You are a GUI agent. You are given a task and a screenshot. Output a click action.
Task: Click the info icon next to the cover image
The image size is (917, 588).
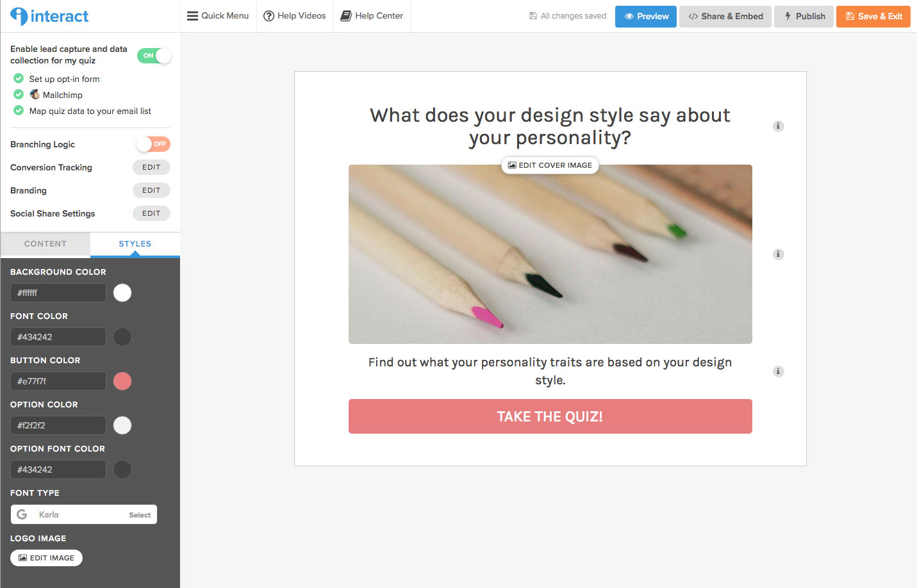click(x=778, y=254)
